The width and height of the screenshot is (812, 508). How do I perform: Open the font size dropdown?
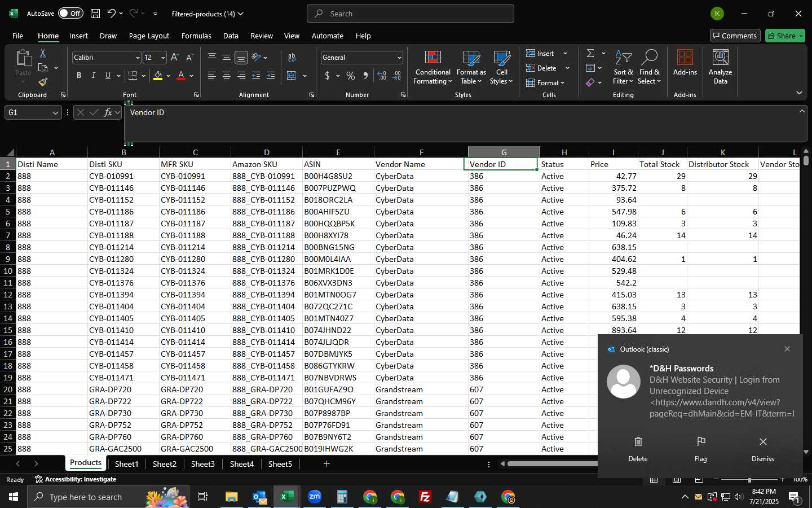tap(163, 58)
